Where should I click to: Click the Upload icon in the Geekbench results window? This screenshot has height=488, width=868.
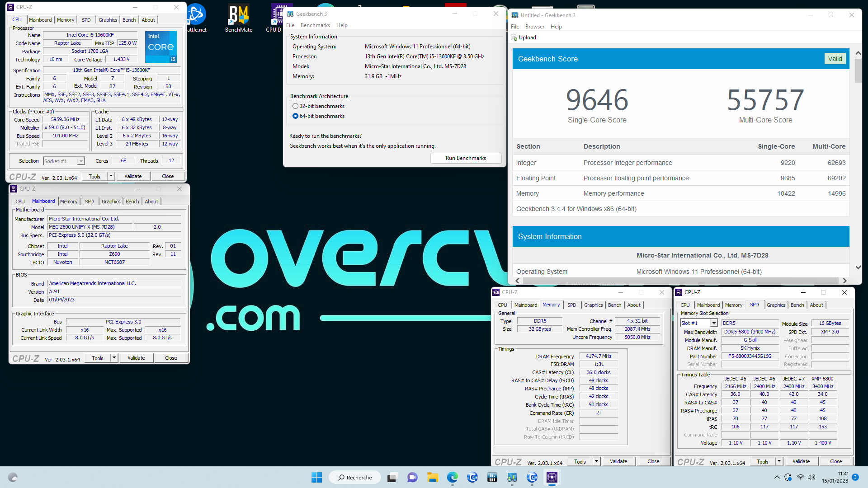[514, 38]
